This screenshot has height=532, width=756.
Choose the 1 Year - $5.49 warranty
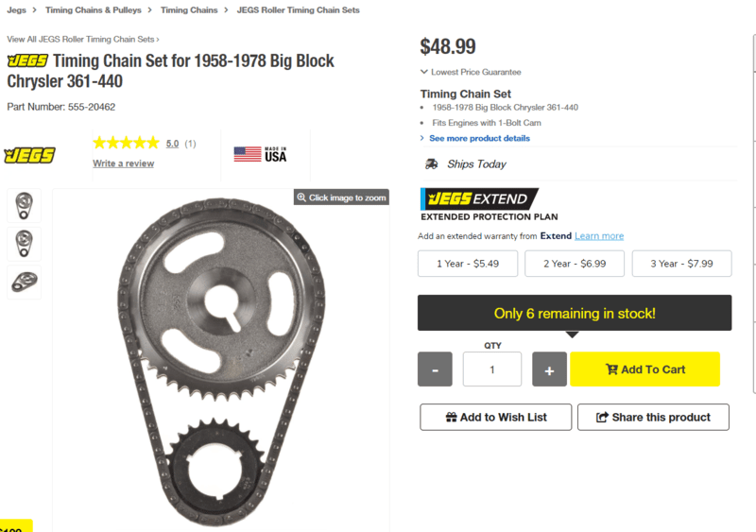468,264
